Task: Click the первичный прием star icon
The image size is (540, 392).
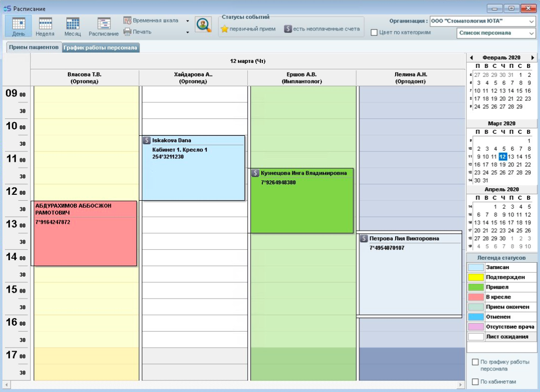Action: [x=224, y=29]
